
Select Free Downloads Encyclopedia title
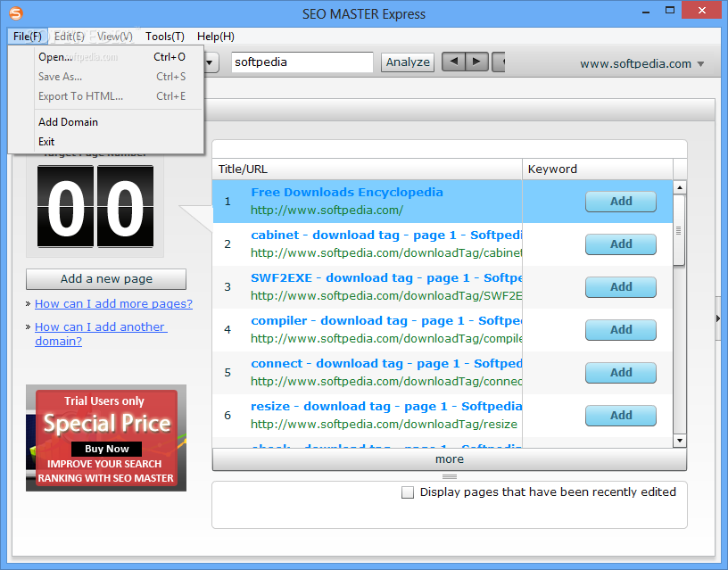(347, 192)
